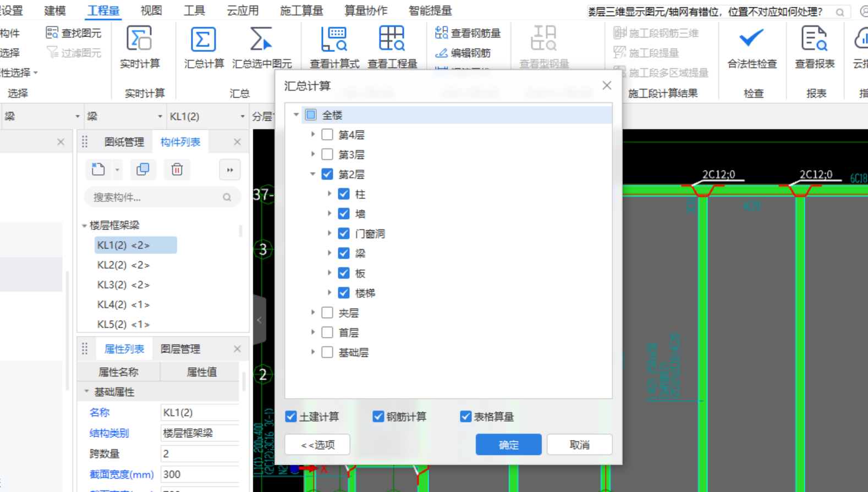The height and width of the screenshot is (492, 868).
Task: Switch to 图纸管理 tab
Action: tap(124, 142)
